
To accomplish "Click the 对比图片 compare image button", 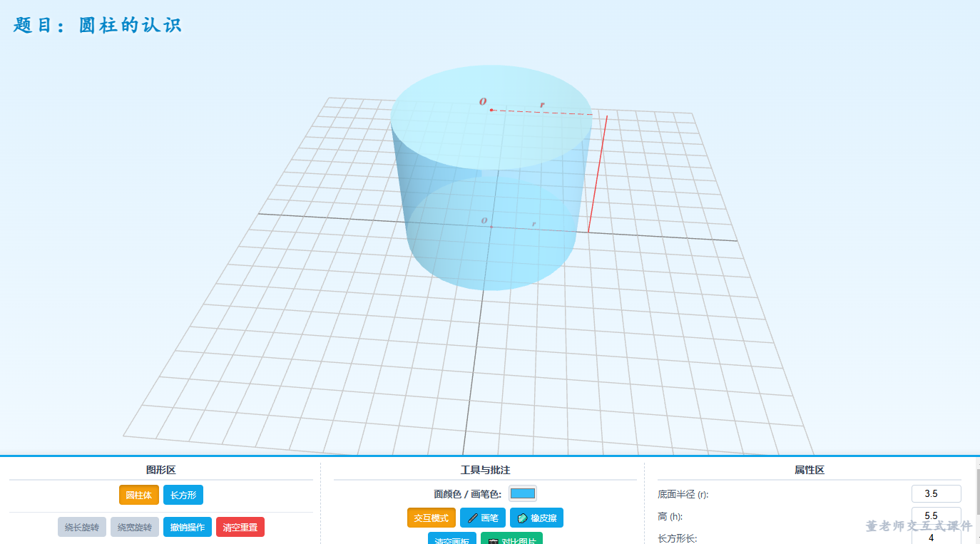I will (x=511, y=538).
